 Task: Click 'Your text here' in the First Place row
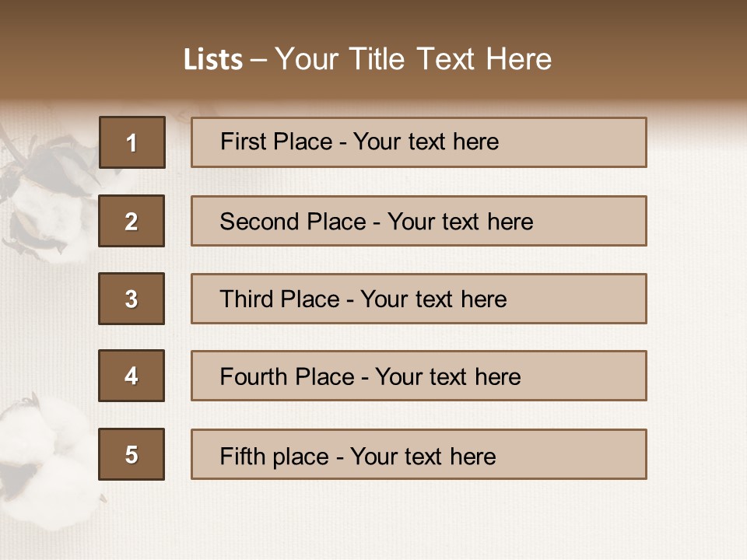(426, 142)
